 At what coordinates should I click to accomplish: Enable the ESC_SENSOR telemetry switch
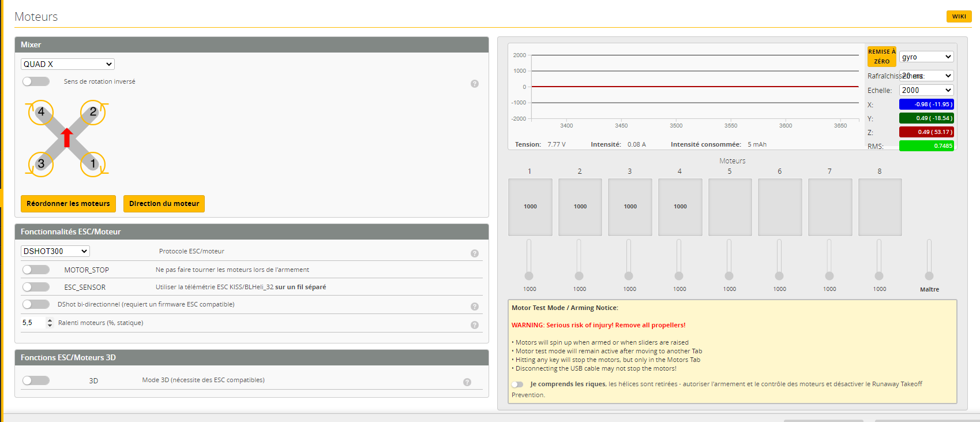[36, 287]
